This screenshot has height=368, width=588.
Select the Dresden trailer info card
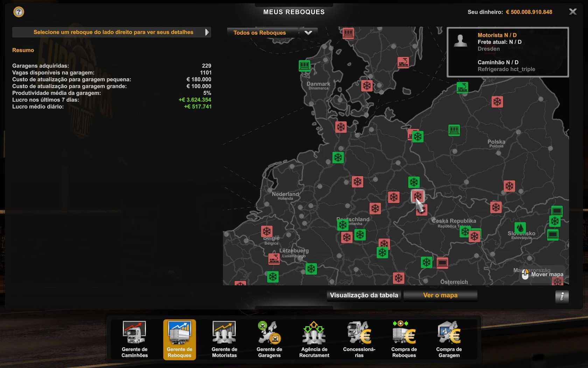tap(507, 52)
